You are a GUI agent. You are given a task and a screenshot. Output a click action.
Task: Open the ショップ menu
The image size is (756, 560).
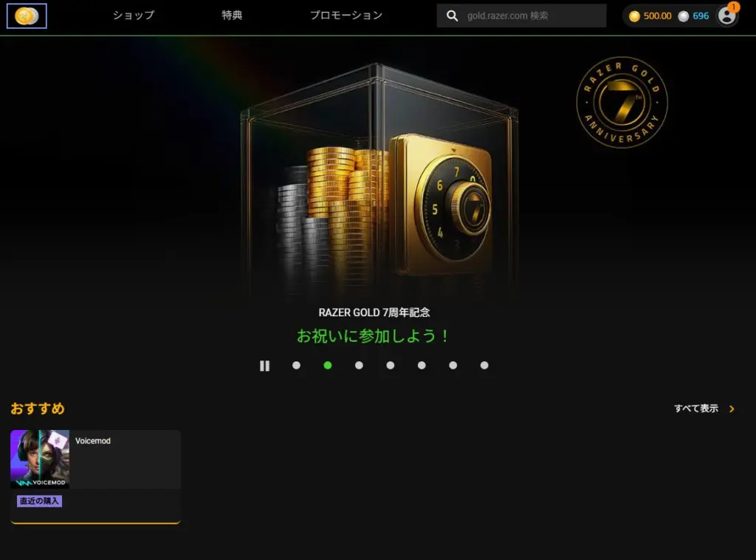pyautogui.click(x=134, y=16)
